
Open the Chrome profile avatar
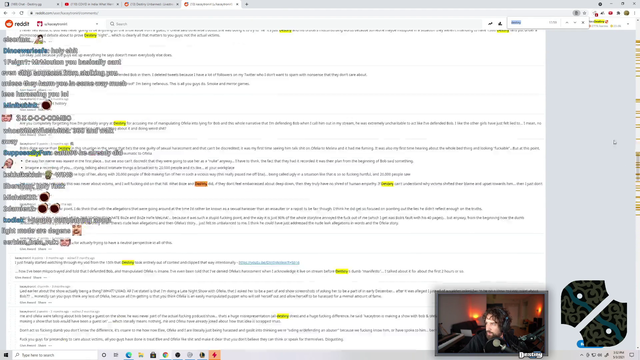[x=627, y=13]
